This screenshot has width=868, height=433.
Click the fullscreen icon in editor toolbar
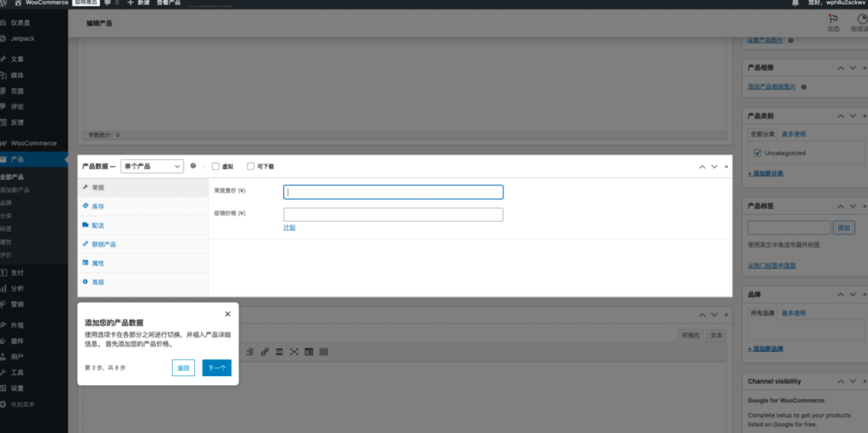tap(294, 352)
